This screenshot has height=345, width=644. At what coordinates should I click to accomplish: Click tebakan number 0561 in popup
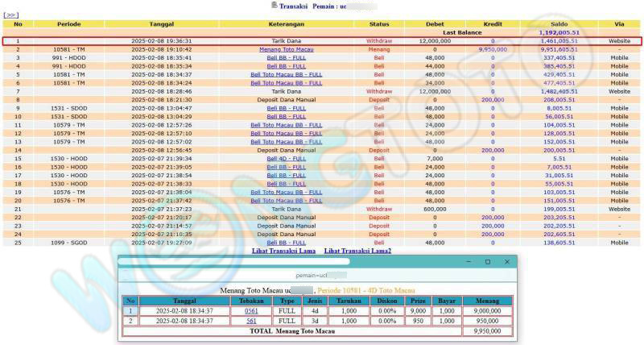point(252,310)
